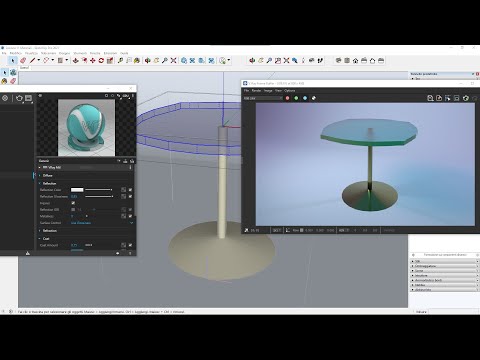
Task: Select the Arc drawing tool
Action: click(46, 61)
